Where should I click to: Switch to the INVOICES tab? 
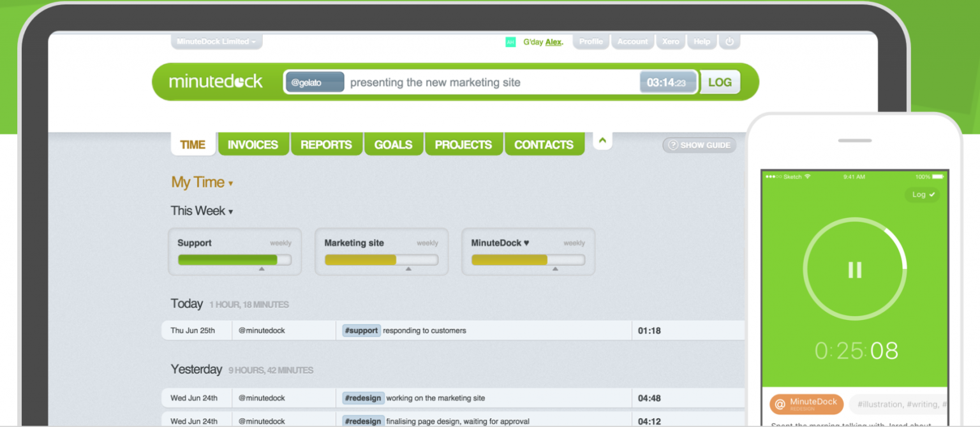pos(253,144)
